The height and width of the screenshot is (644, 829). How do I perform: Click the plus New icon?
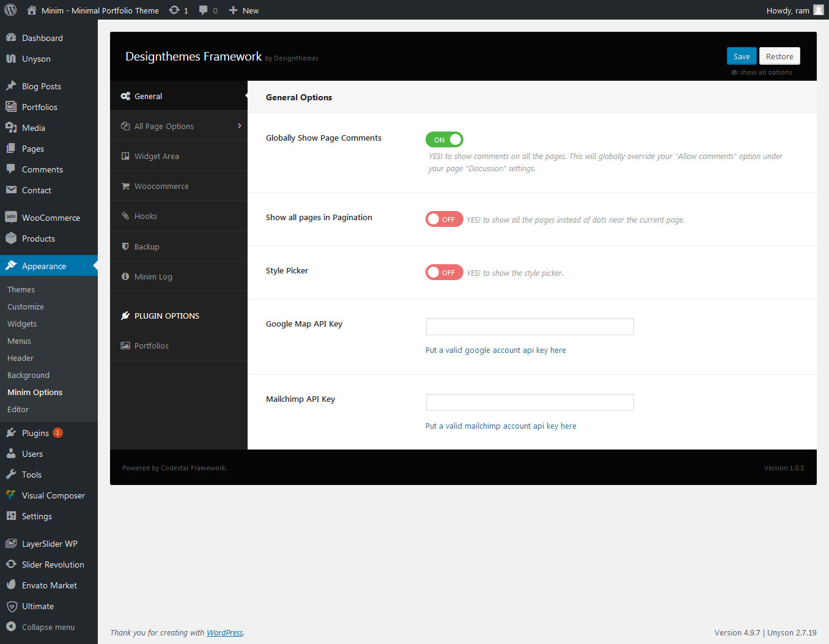[x=233, y=10]
